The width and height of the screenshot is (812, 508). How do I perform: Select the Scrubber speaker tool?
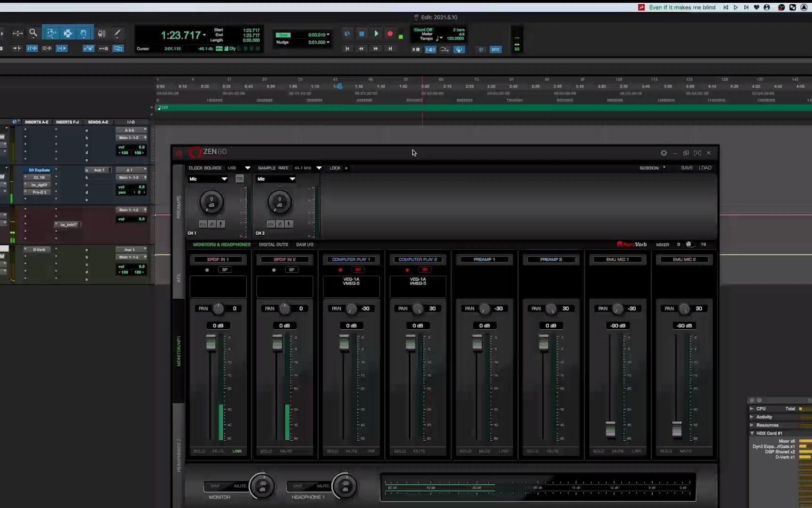pyautogui.click(x=101, y=33)
